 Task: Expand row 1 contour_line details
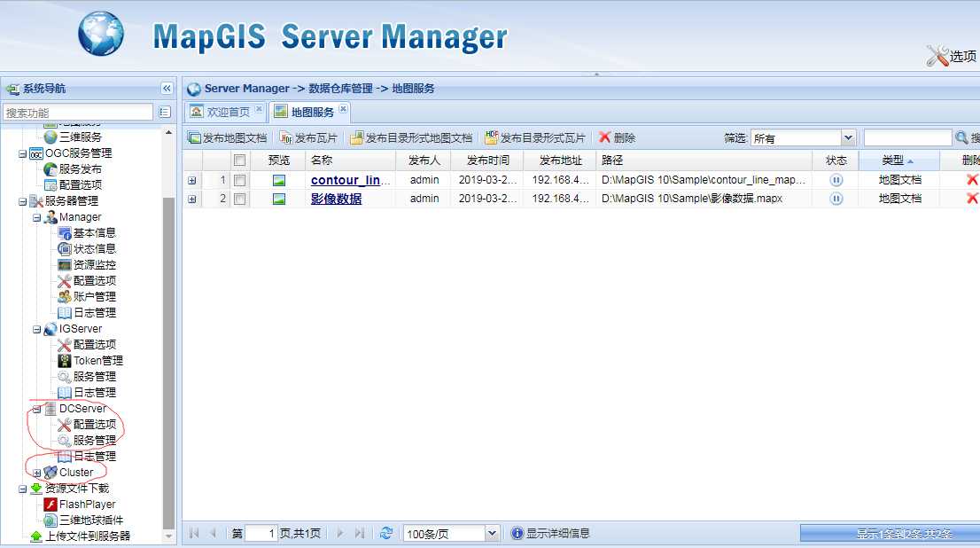[192, 180]
